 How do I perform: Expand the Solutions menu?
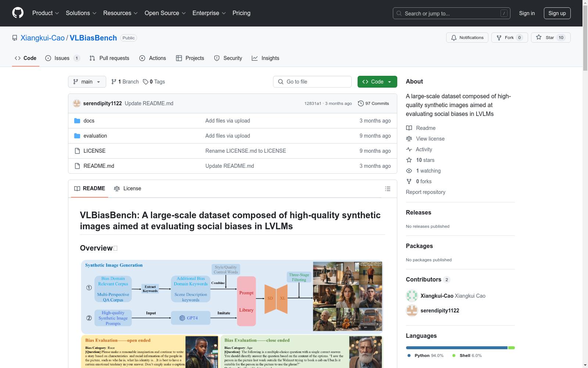[81, 13]
